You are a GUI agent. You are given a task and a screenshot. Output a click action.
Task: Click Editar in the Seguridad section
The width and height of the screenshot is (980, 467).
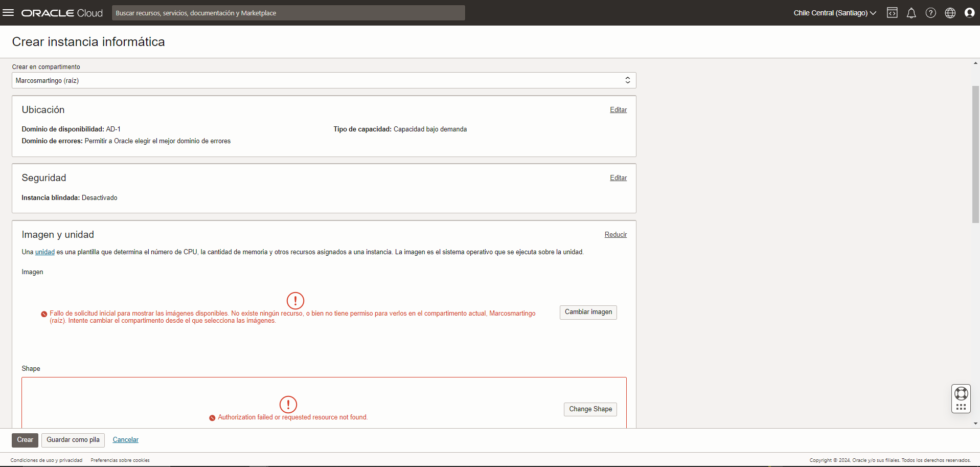click(618, 178)
